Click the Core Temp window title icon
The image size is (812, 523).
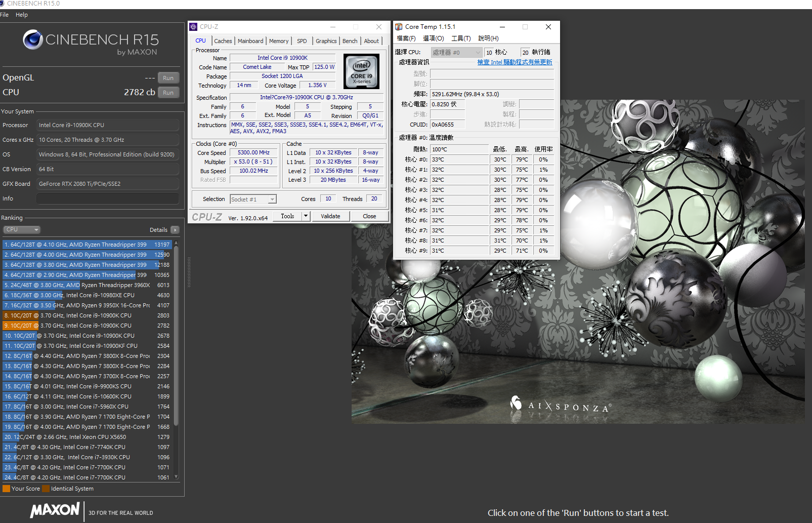click(399, 27)
